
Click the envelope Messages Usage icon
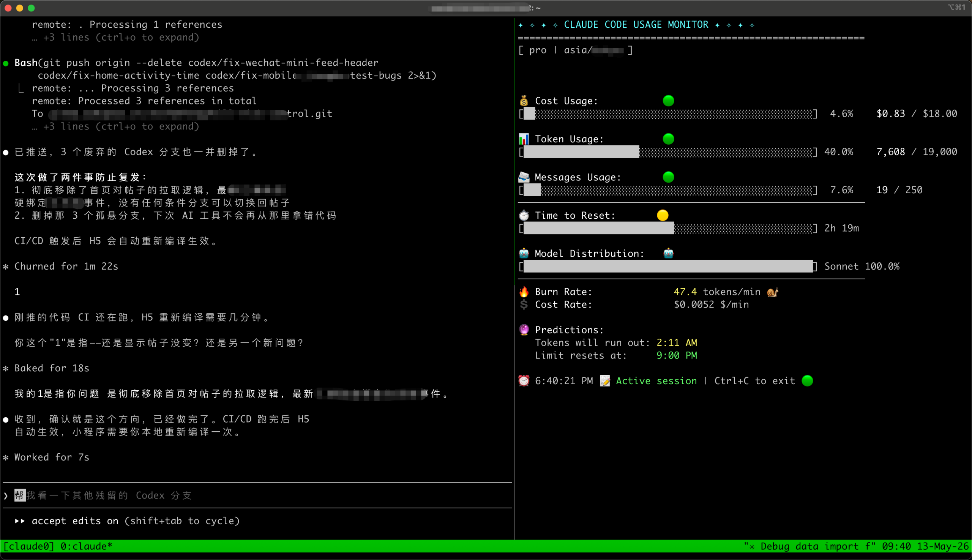524,177
